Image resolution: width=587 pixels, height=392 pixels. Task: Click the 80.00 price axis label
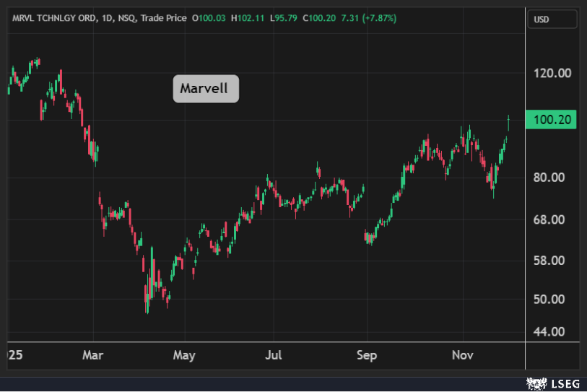click(x=552, y=178)
